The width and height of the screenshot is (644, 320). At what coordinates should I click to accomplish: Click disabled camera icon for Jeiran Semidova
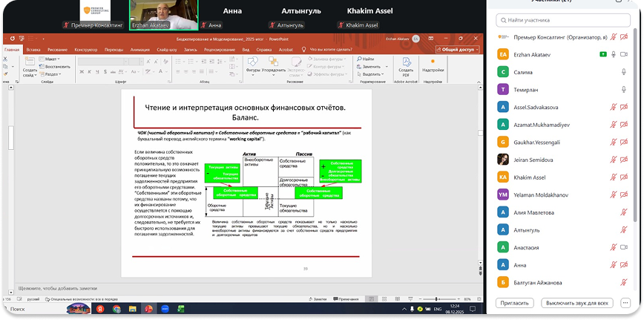624,160
